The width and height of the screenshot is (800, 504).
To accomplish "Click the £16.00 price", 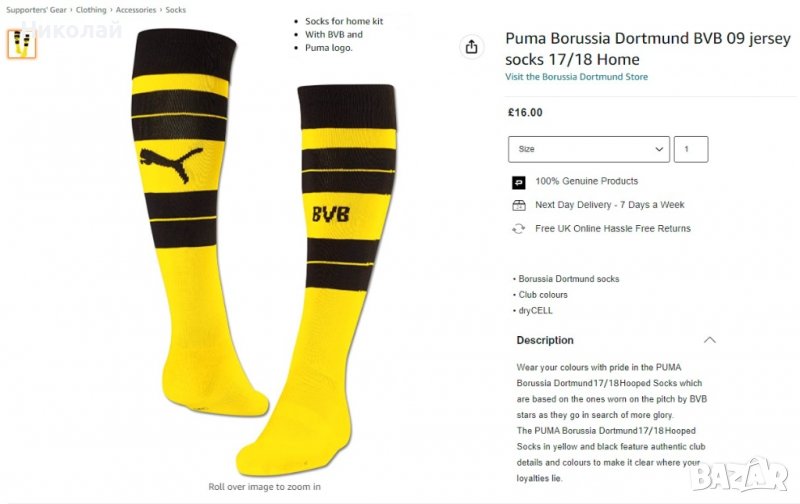I will pos(525,113).
